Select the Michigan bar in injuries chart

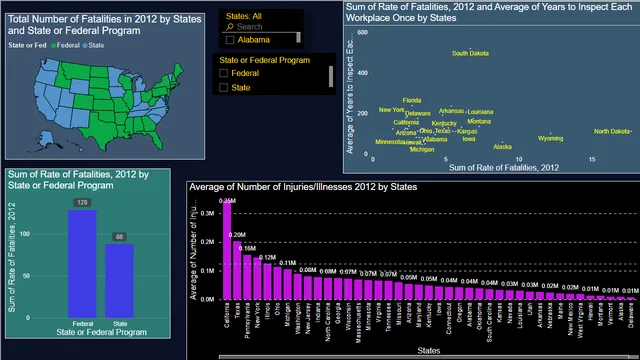coord(287,284)
